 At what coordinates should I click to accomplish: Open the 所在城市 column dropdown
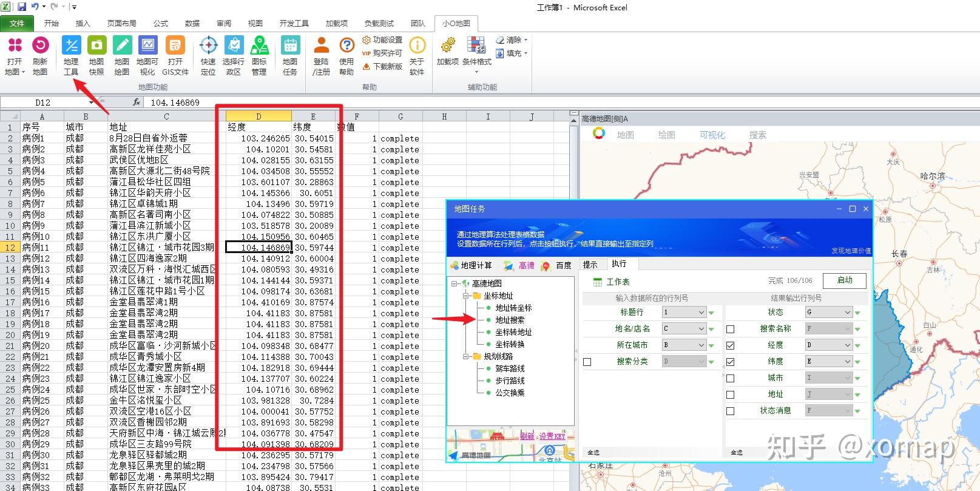(x=684, y=345)
